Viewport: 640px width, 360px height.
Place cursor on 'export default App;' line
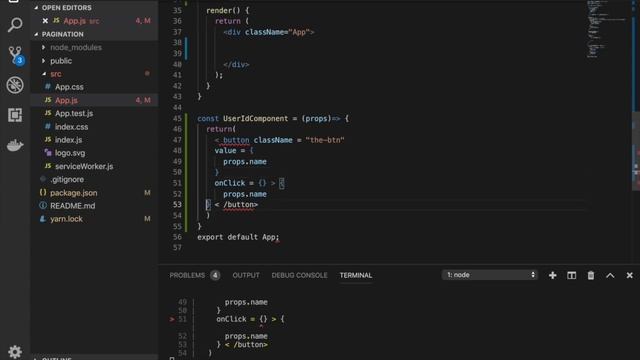click(x=238, y=237)
